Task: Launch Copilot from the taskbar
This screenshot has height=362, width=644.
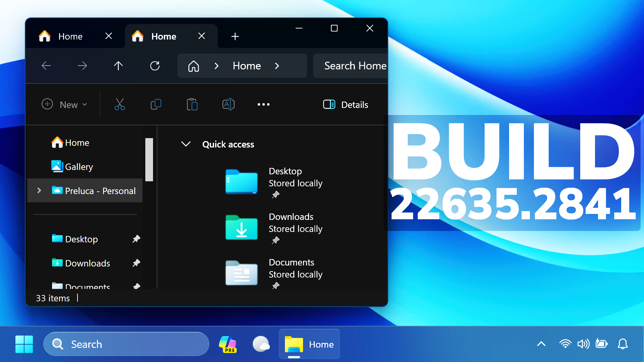Action: tap(228, 344)
